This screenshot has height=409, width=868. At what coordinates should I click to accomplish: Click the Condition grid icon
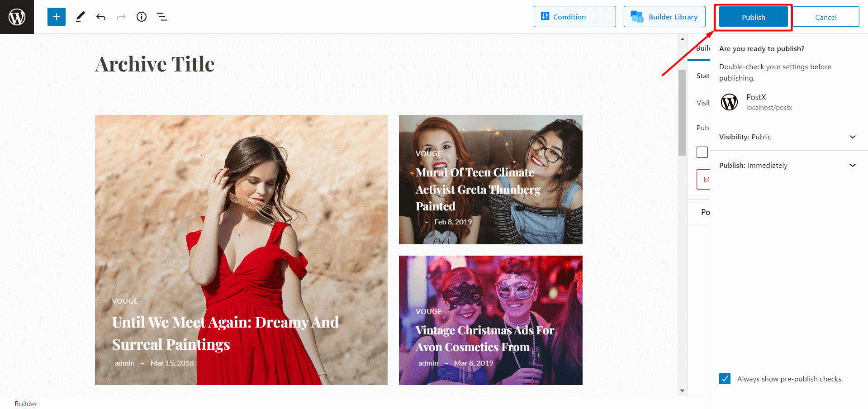pyautogui.click(x=544, y=16)
